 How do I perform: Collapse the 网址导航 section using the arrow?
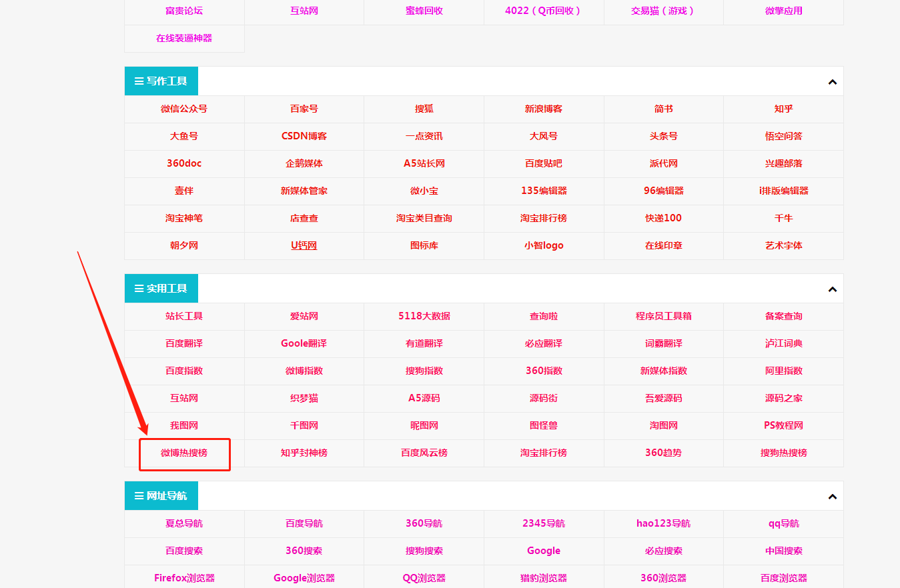click(x=832, y=497)
